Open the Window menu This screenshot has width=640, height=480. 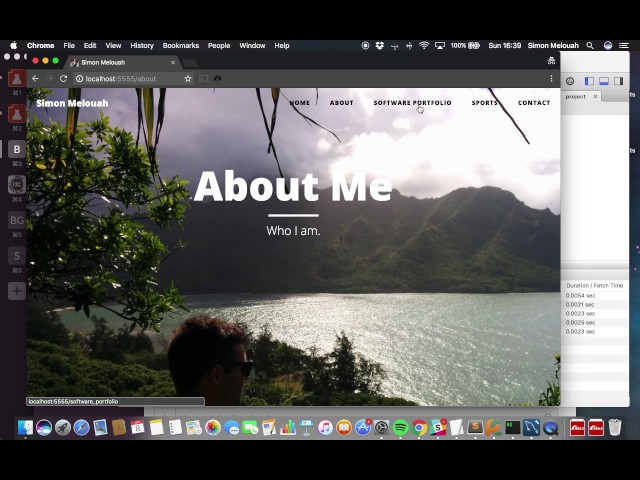click(x=252, y=45)
